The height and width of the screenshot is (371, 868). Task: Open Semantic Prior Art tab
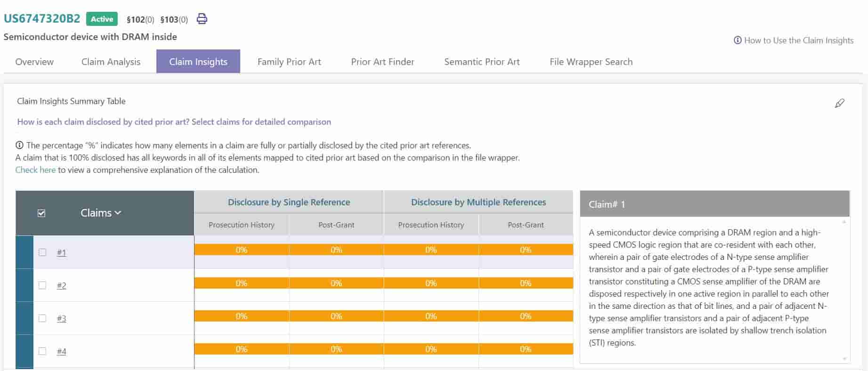point(482,62)
